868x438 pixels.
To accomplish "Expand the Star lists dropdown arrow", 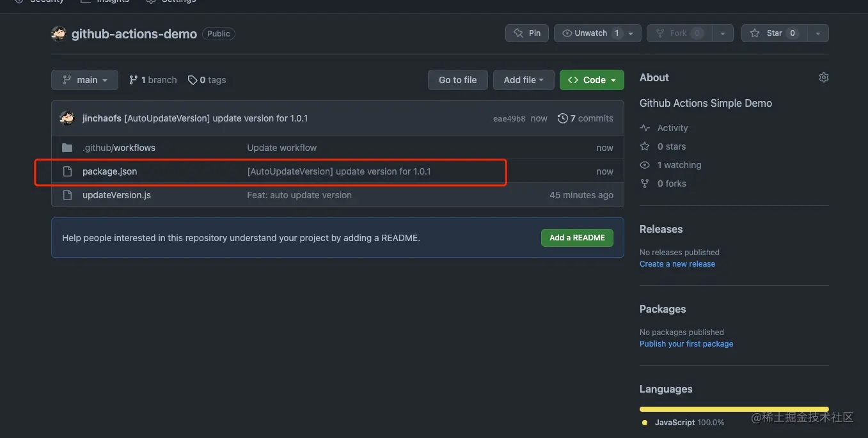I will pos(818,33).
